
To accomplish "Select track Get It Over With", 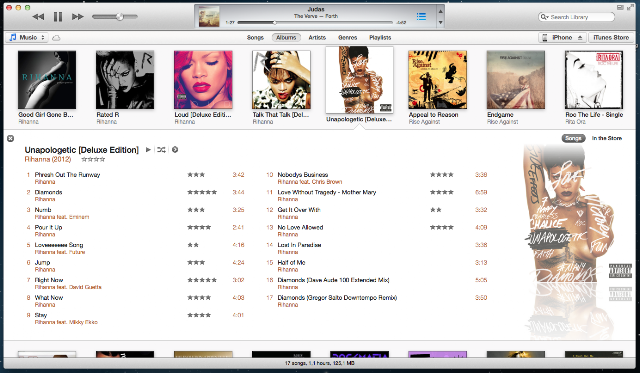I will [299, 210].
